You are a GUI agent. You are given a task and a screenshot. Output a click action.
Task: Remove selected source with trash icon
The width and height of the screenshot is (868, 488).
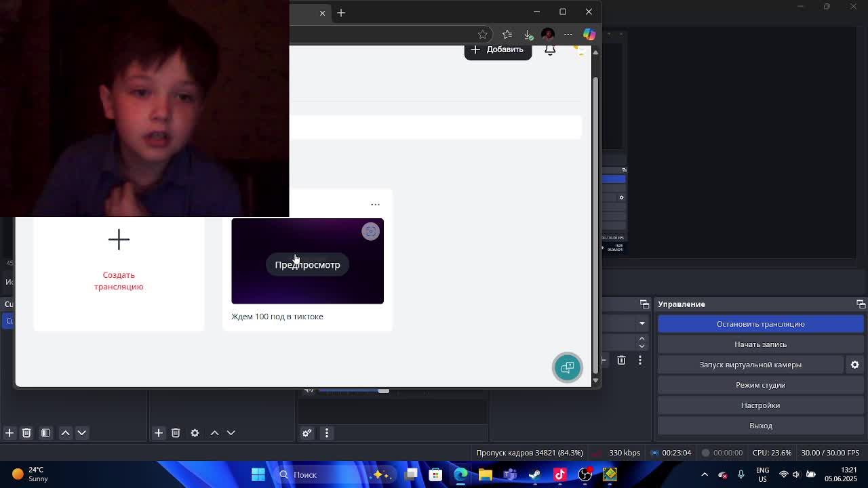(x=176, y=432)
